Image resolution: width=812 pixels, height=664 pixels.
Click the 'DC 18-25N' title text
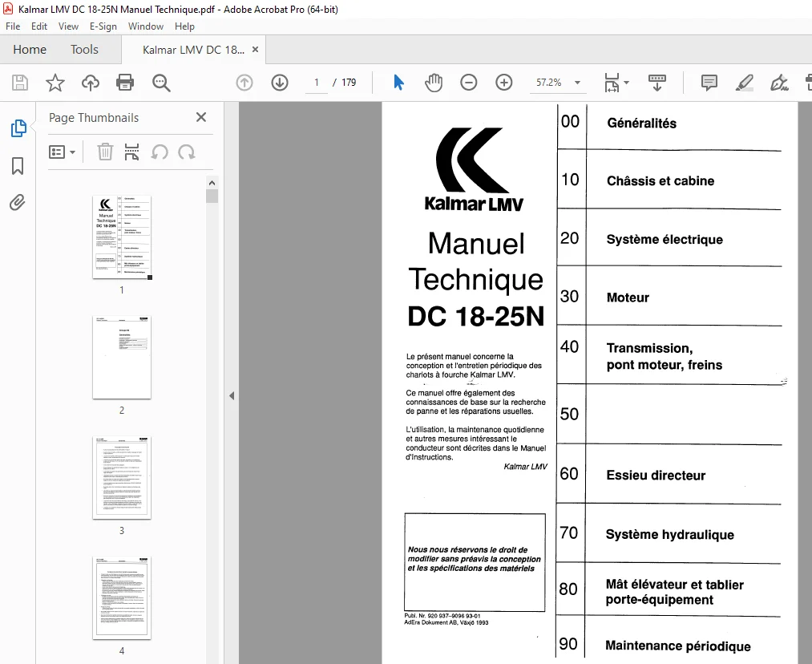pos(476,316)
